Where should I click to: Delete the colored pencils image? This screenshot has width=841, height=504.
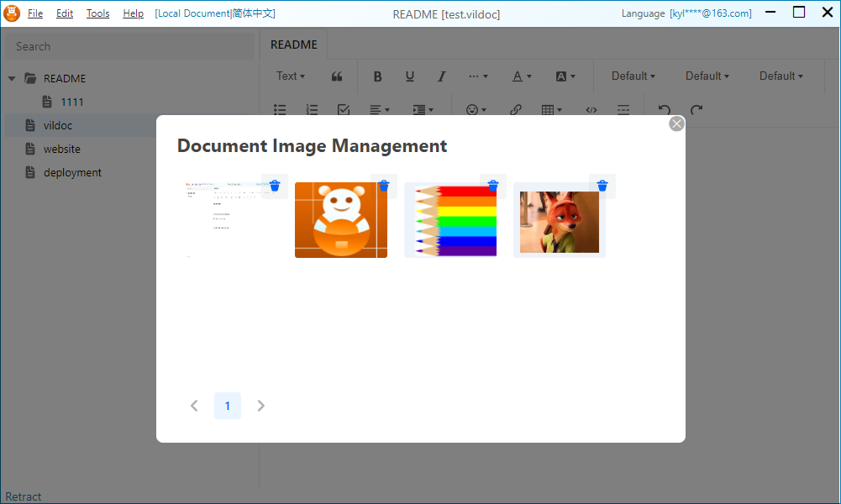point(492,186)
